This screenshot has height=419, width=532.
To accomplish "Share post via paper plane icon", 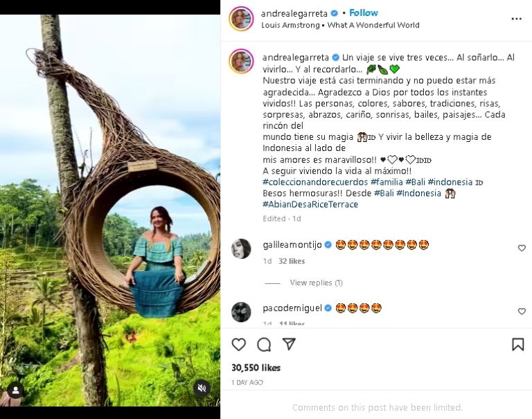I will coord(289,344).
